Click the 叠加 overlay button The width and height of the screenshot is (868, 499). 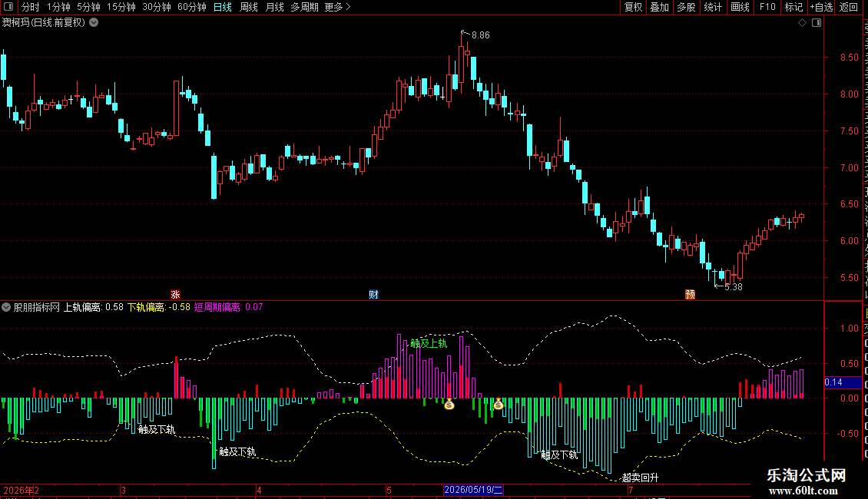coord(660,7)
